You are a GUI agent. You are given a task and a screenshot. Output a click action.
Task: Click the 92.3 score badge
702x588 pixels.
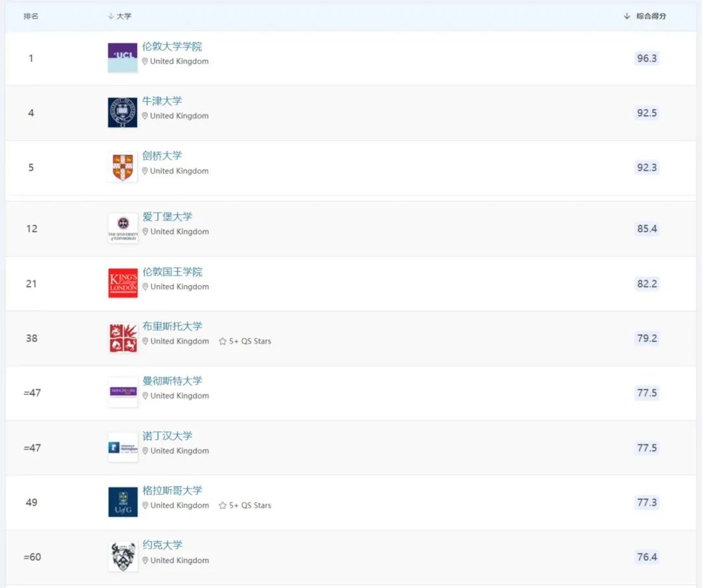pos(647,168)
